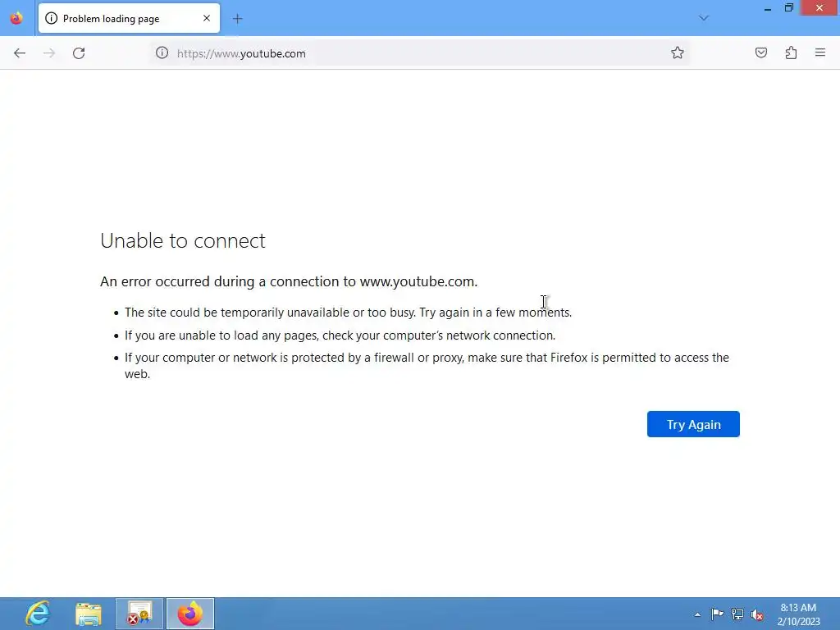Save page to Pocket

(x=760, y=52)
